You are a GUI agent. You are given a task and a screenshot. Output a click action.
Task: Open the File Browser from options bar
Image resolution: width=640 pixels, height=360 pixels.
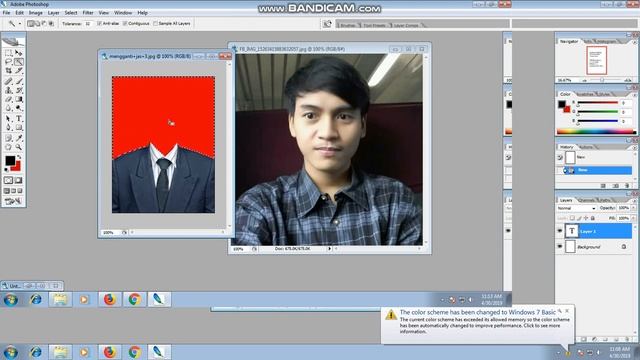click(x=327, y=24)
